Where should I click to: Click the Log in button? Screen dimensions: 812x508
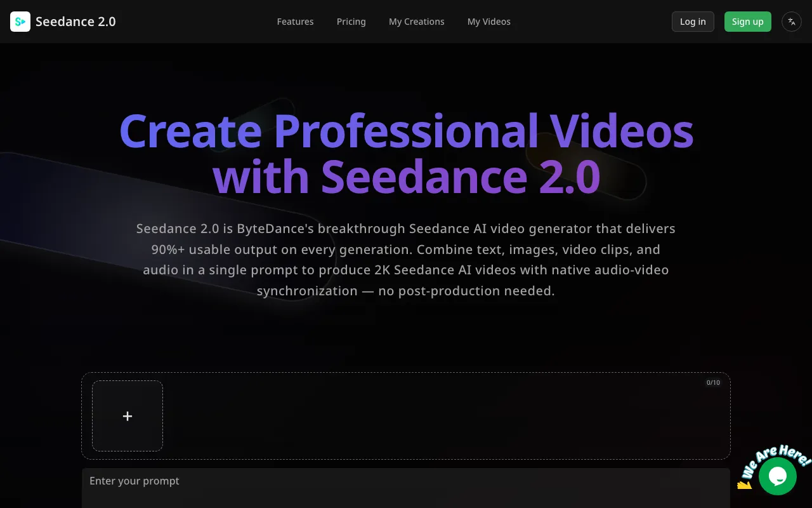tap(693, 22)
